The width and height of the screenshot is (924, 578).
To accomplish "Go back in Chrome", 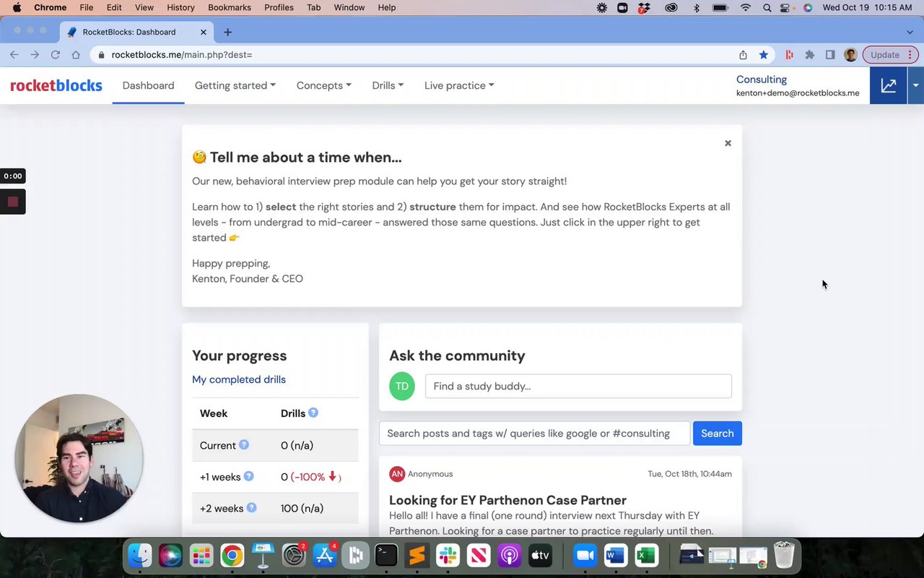I will tap(14, 55).
